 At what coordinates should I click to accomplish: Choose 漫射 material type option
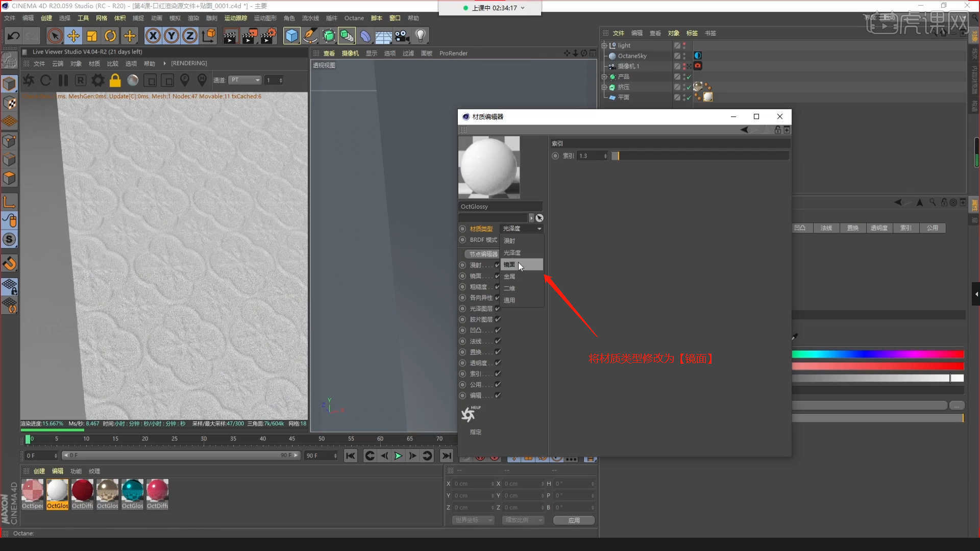tap(522, 241)
